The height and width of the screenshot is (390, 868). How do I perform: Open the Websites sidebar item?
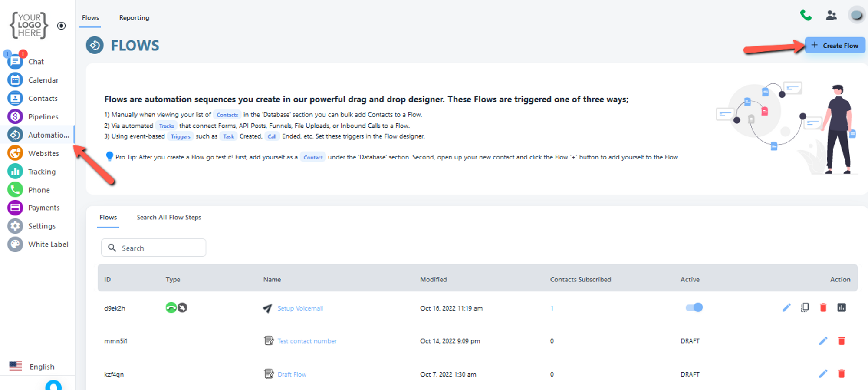point(43,153)
